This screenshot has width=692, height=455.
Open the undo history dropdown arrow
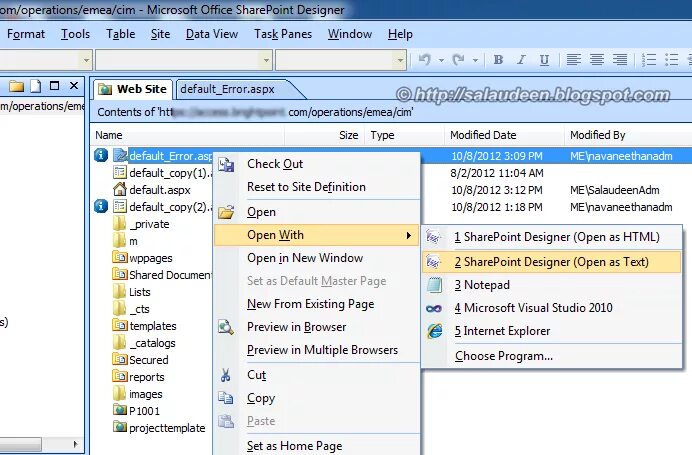point(441,60)
